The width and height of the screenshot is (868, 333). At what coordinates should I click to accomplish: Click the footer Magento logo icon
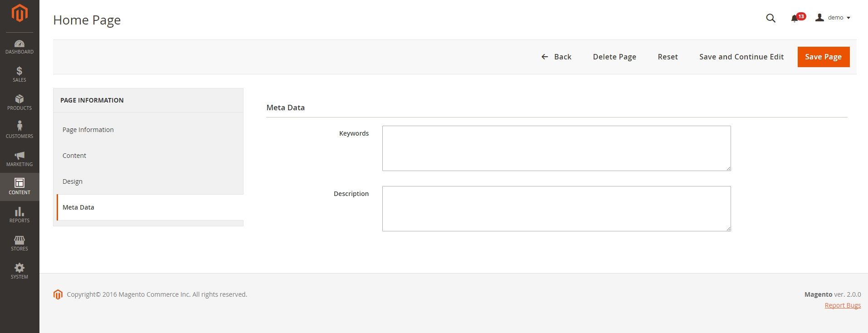click(58, 294)
